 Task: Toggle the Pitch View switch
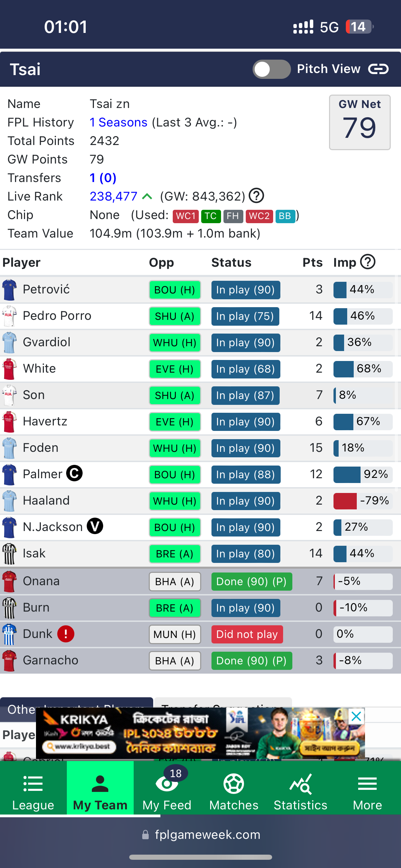tap(271, 69)
